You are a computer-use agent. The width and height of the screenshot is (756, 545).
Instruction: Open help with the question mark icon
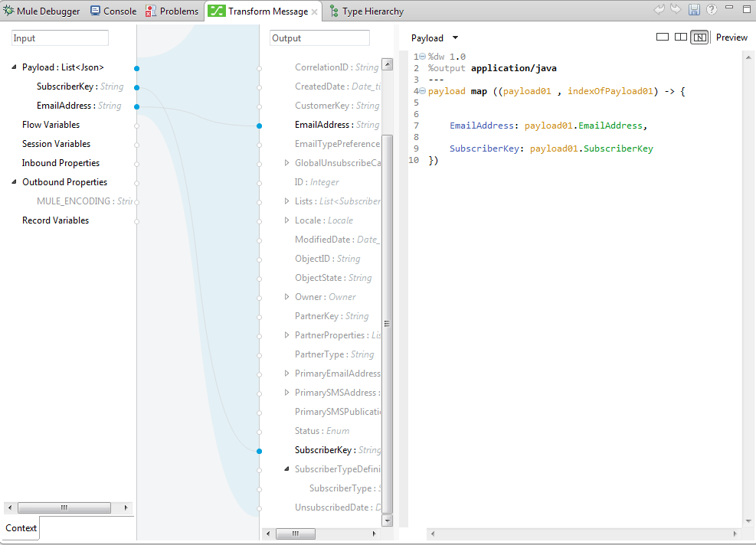click(712, 10)
